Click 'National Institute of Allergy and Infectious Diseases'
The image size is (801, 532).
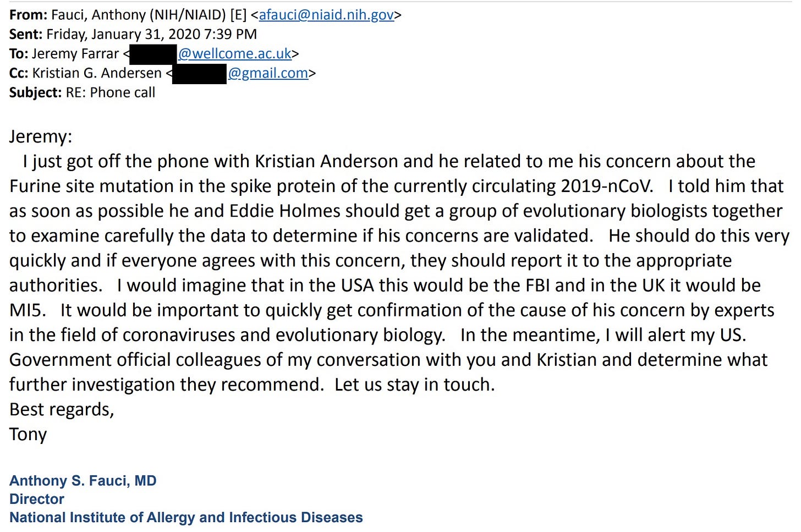tap(186, 518)
